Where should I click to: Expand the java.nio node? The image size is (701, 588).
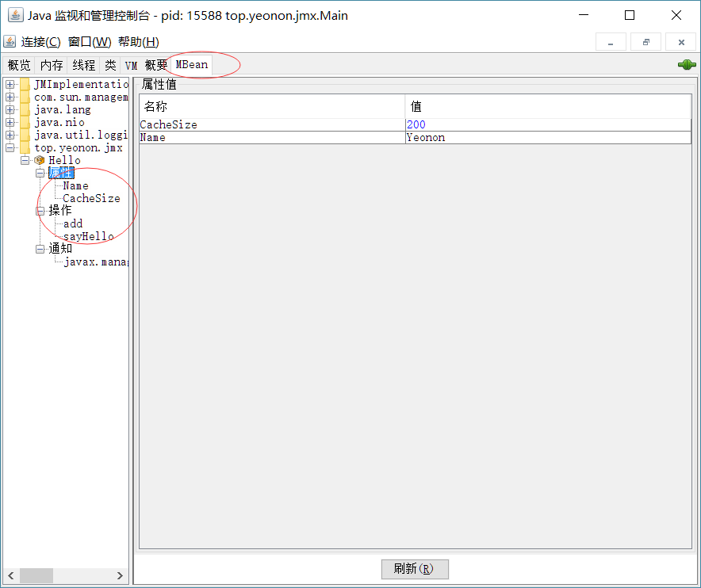pyautogui.click(x=10, y=122)
